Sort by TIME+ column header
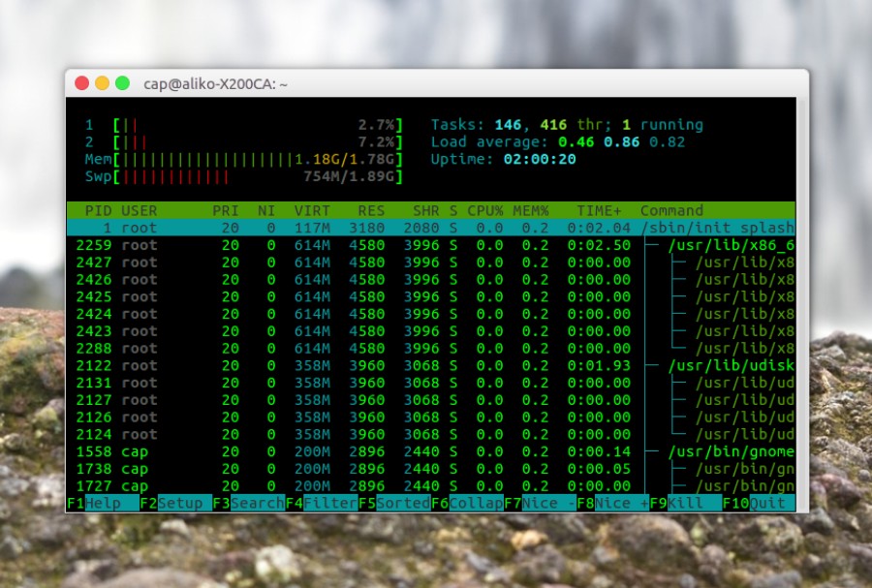 pos(599,210)
